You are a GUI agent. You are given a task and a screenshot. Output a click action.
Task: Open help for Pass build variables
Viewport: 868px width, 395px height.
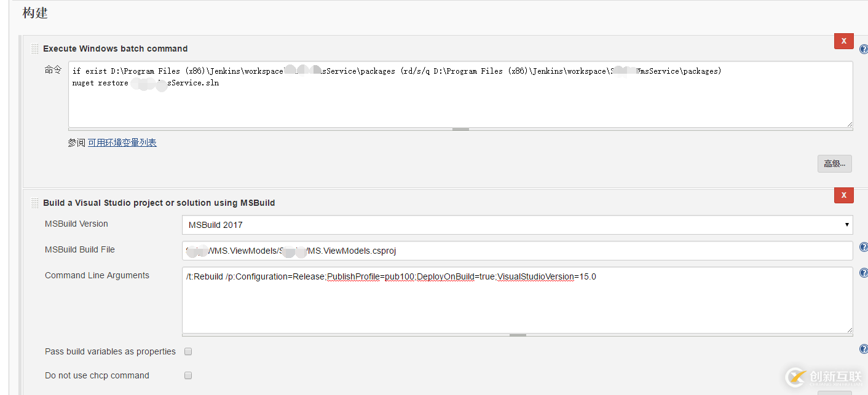863,349
